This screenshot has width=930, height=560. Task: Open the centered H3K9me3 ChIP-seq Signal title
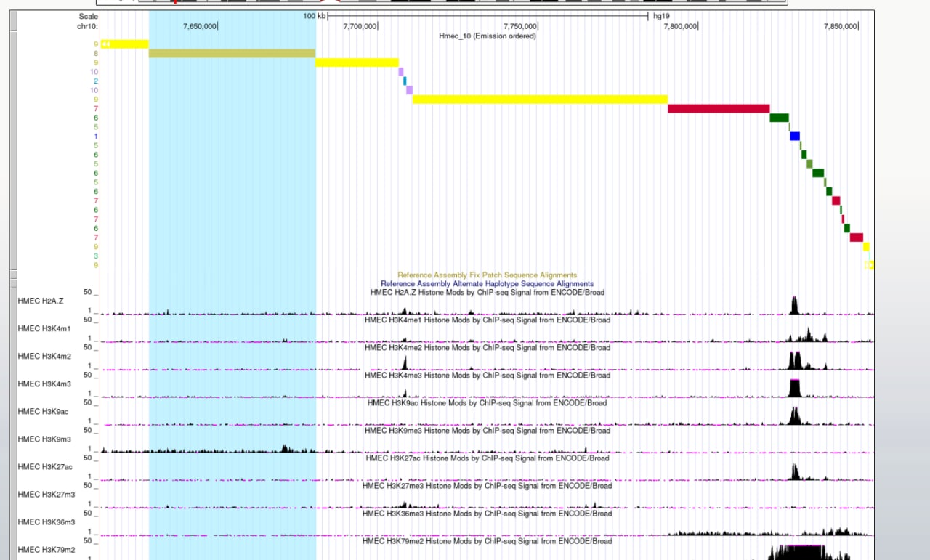point(488,431)
